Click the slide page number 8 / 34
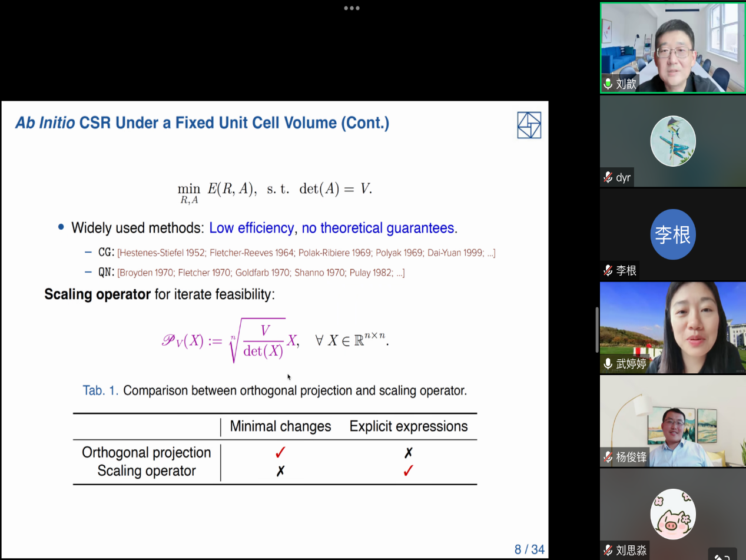746x560 pixels. (x=529, y=549)
